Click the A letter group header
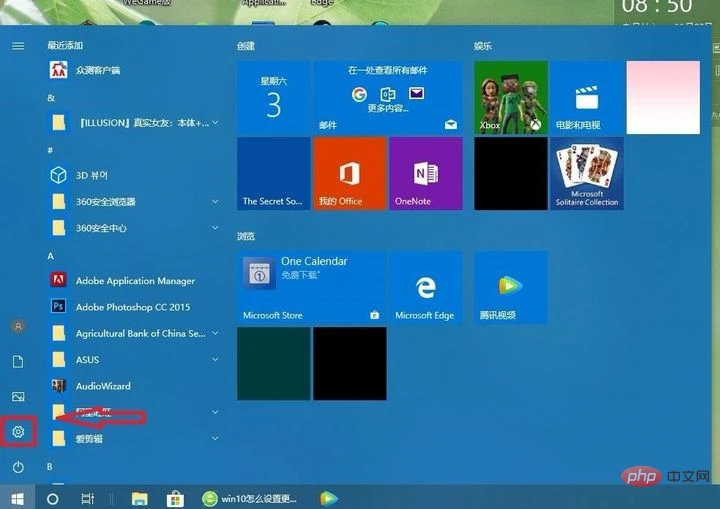The image size is (720, 509). pyautogui.click(x=51, y=256)
